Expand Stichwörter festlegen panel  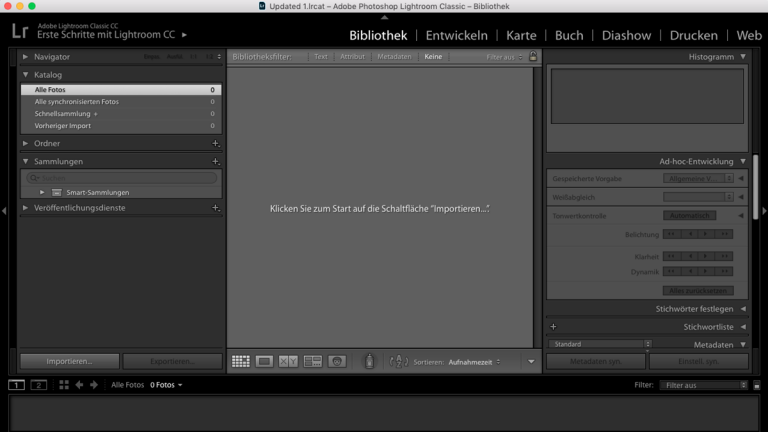click(x=743, y=309)
